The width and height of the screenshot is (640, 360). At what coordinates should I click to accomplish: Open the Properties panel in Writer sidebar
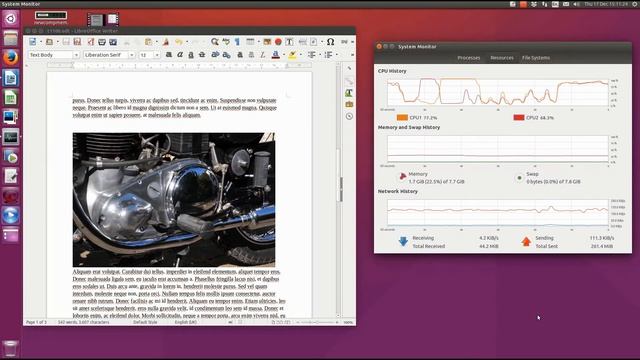(349, 81)
